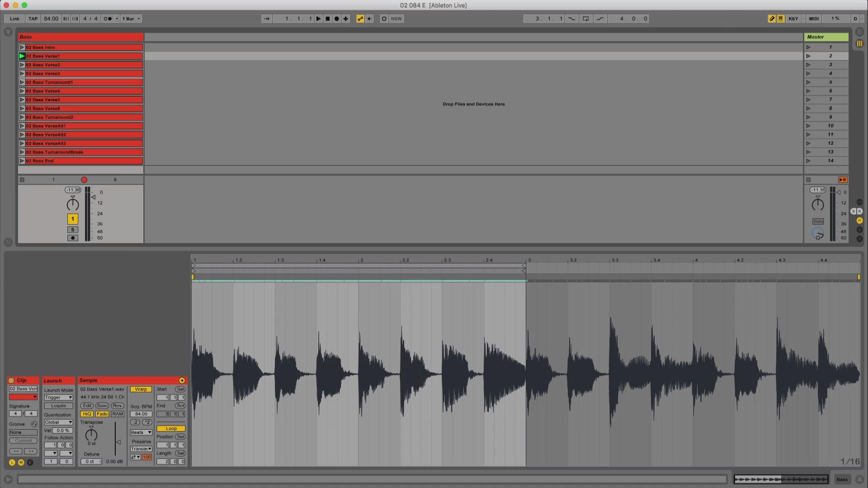
Task: Click the transport Stop button
Action: pos(328,19)
